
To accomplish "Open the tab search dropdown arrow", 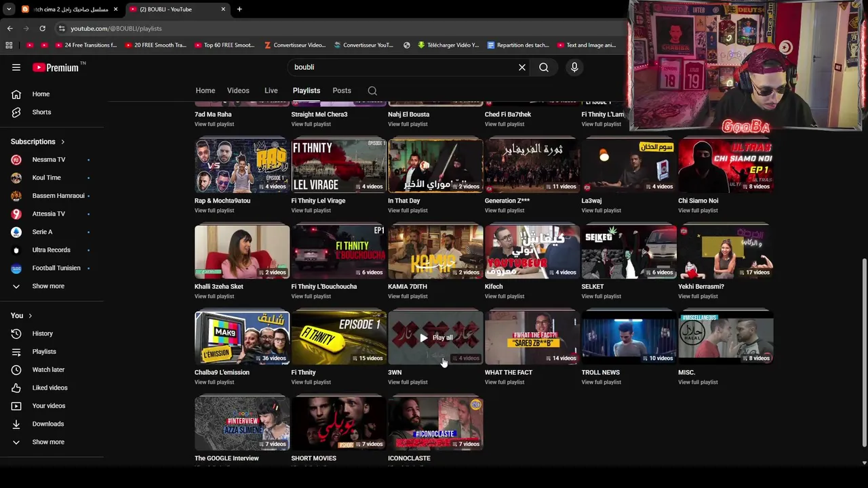I will click(x=8, y=9).
